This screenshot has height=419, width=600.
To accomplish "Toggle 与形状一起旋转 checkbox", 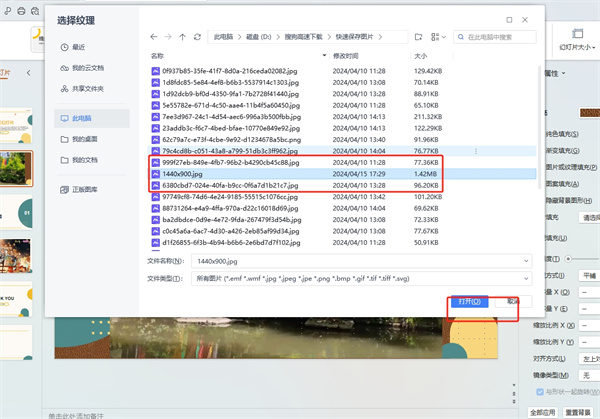I will [540, 392].
